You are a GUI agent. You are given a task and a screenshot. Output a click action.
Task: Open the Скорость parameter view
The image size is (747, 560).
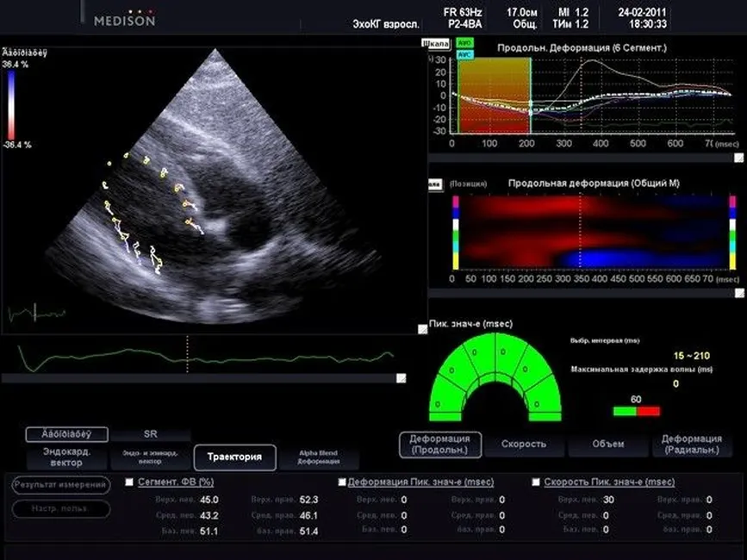click(x=525, y=445)
